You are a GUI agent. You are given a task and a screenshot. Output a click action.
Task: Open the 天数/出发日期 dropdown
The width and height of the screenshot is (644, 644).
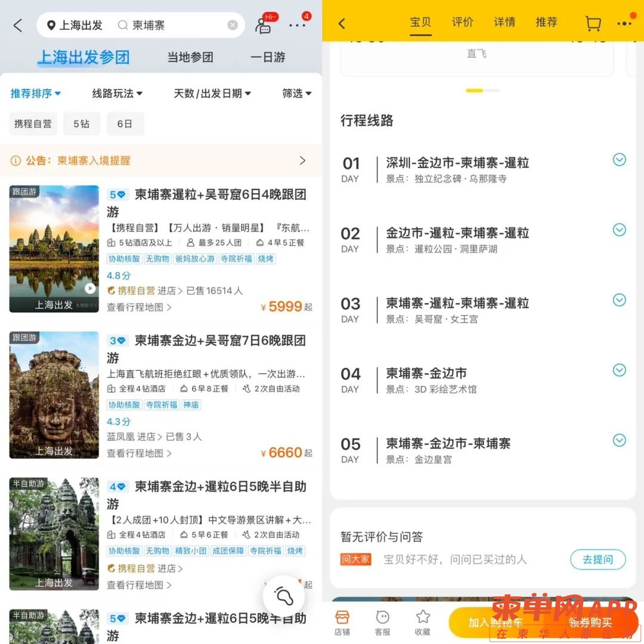(212, 94)
